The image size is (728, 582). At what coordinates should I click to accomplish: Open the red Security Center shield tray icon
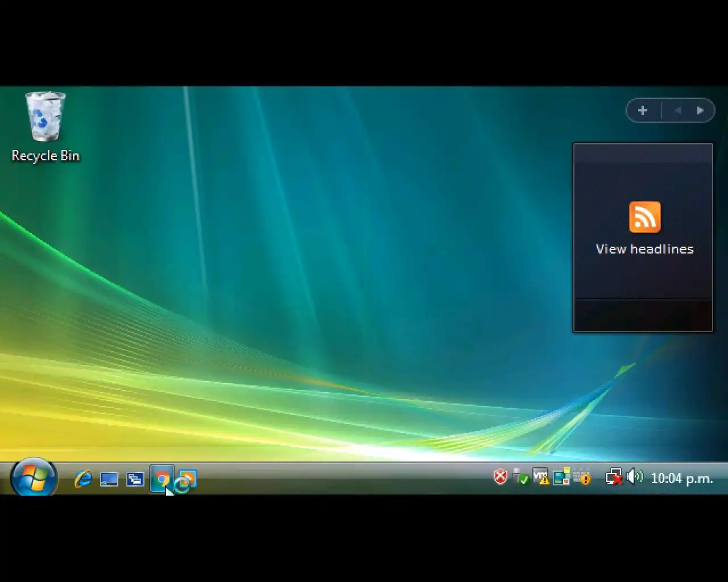(500, 477)
